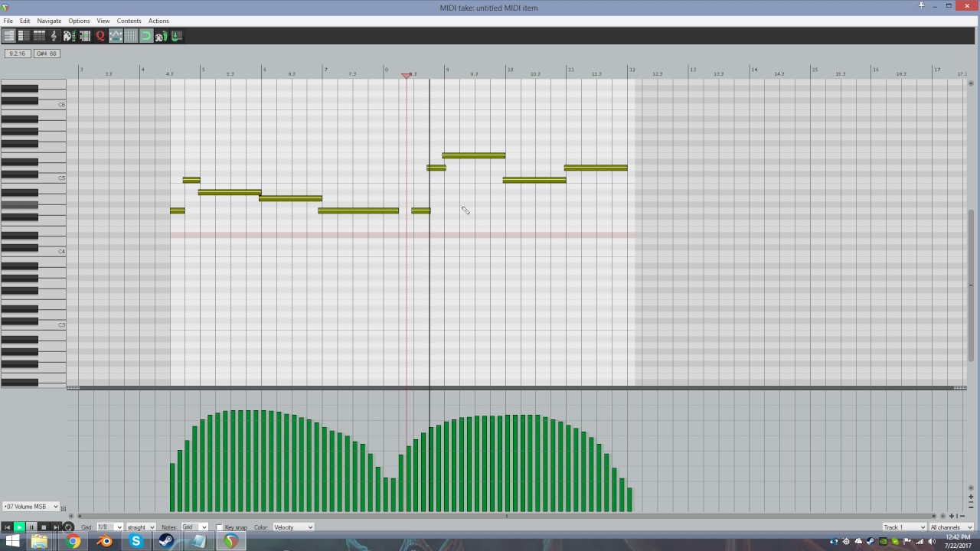Image resolution: width=980 pixels, height=551 pixels.
Task: Toggle the CC envelope selection follows icon
Action: coord(116,36)
